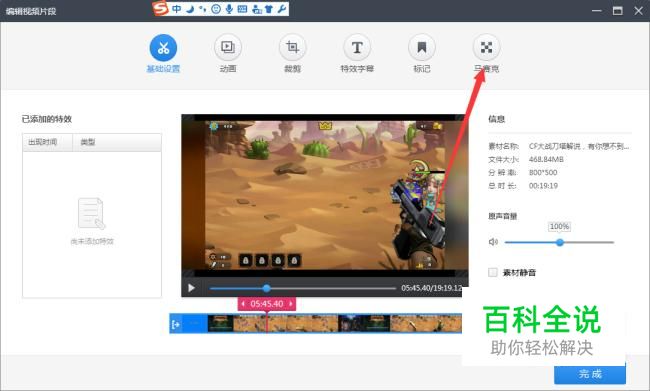Open the 裁剪 crop tool
650x391 pixels.
(x=292, y=48)
